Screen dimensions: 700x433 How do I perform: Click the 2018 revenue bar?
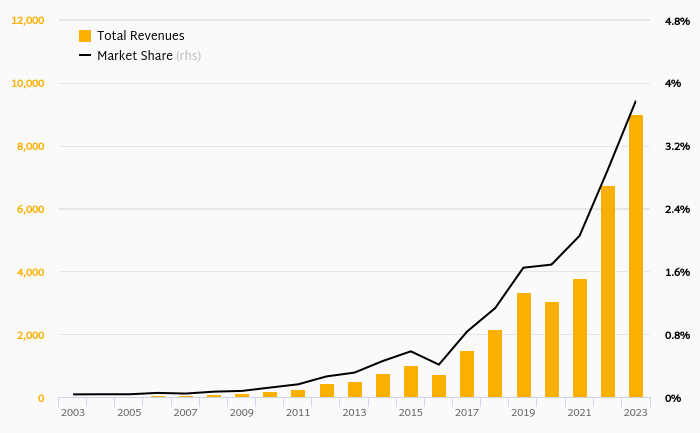click(x=495, y=364)
